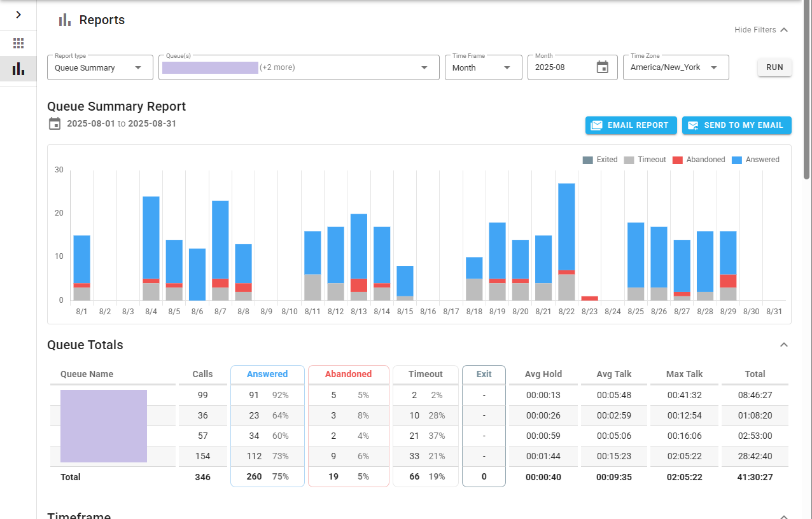812x519 pixels.
Task: Collapse the Queue Totals section
Action: tap(784, 345)
